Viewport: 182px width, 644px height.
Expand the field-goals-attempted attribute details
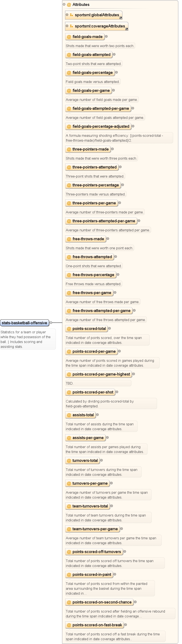tap(114, 54)
